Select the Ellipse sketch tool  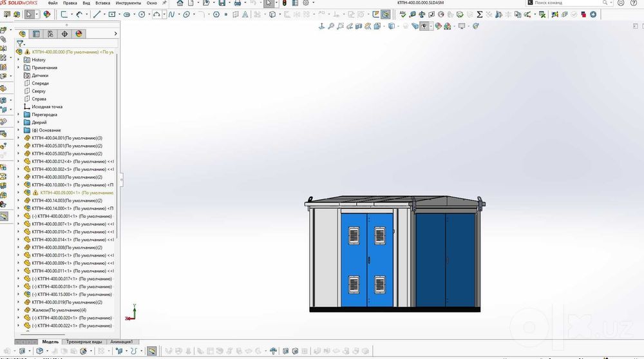pyautogui.click(x=187, y=14)
